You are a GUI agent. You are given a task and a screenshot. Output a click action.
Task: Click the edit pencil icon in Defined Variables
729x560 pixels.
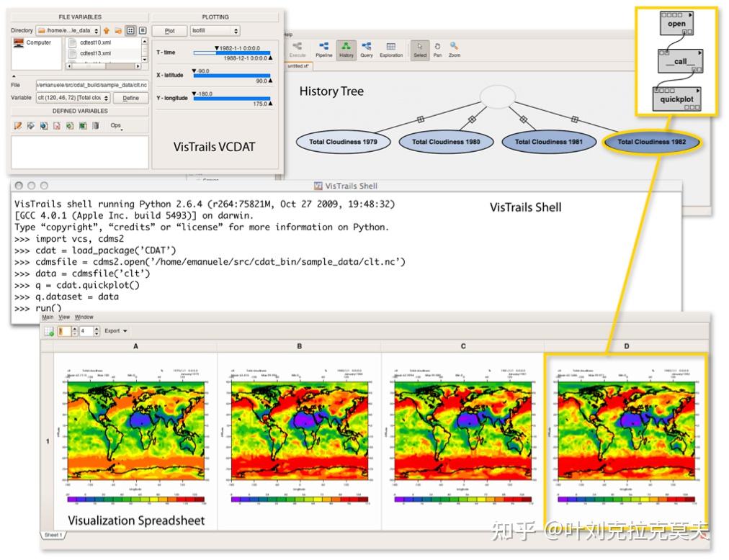click(18, 125)
